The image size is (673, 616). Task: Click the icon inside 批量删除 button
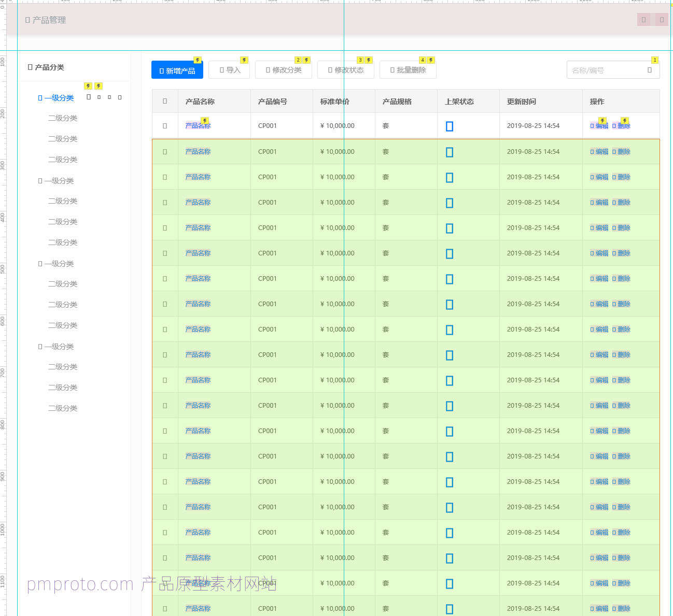pos(392,70)
